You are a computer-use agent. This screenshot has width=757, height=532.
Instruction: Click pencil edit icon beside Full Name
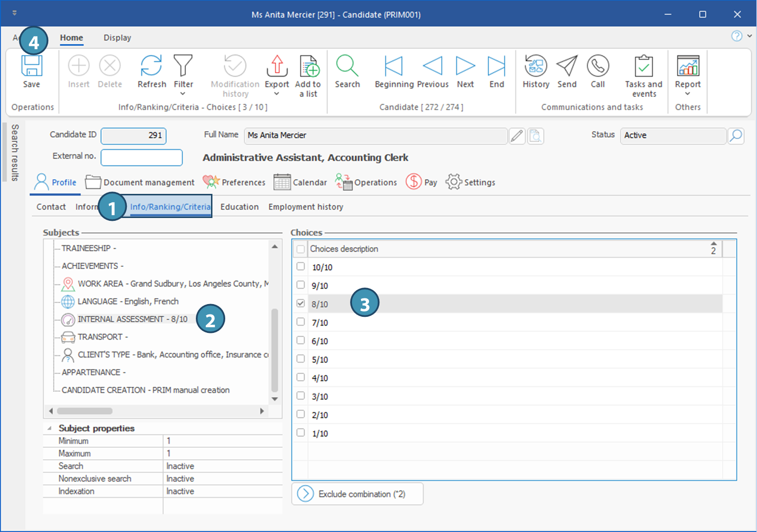coord(517,136)
